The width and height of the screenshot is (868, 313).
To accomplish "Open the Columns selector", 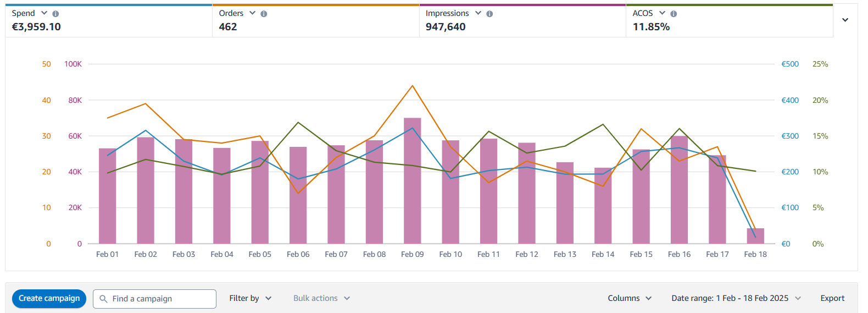I will click(630, 298).
